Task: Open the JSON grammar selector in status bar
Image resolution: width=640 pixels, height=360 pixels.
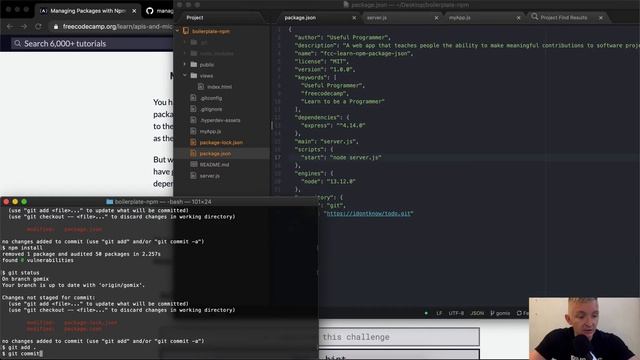Action: pos(477,313)
